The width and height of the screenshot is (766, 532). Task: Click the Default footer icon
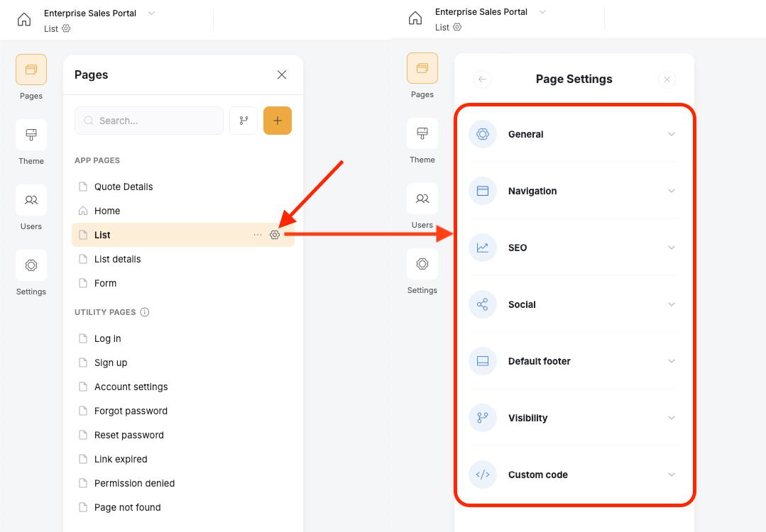(x=483, y=361)
